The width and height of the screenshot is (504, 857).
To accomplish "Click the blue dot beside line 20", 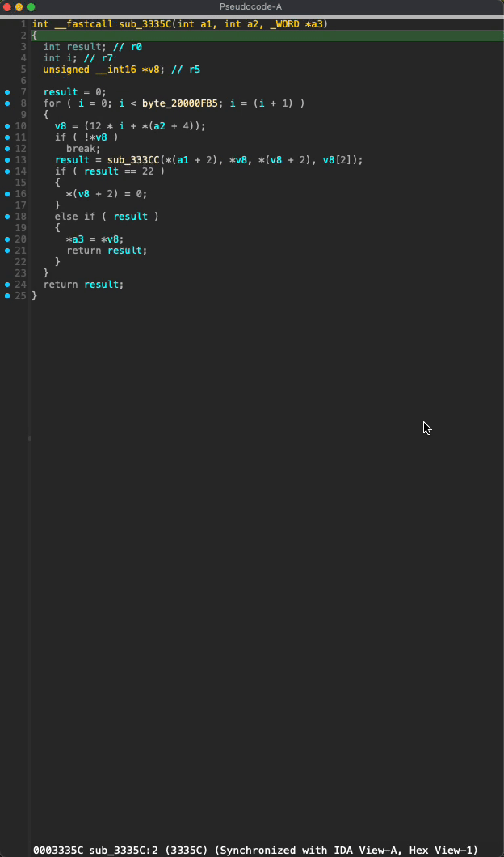I will pos(7,239).
